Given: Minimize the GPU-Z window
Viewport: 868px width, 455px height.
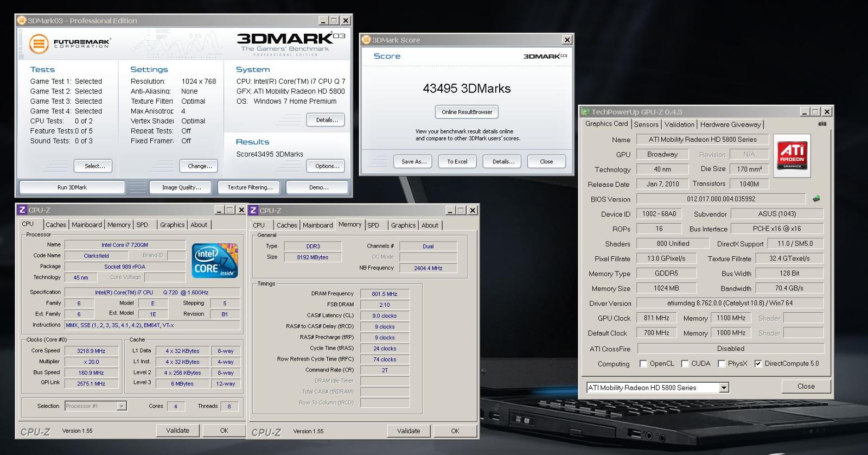Looking at the screenshot, I should pyautogui.click(x=805, y=112).
